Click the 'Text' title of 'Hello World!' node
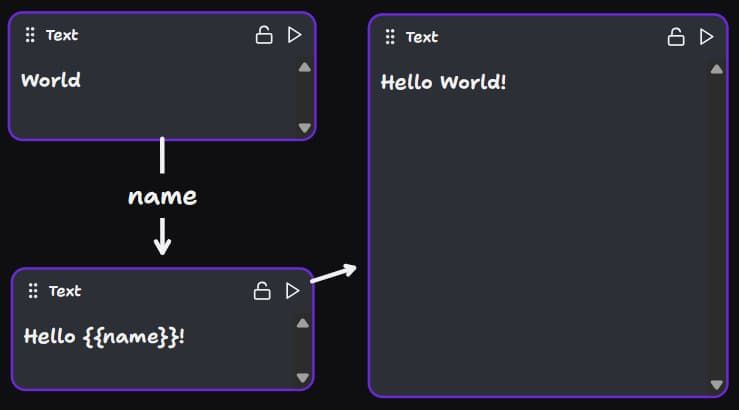739x410 pixels. tap(422, 37)
